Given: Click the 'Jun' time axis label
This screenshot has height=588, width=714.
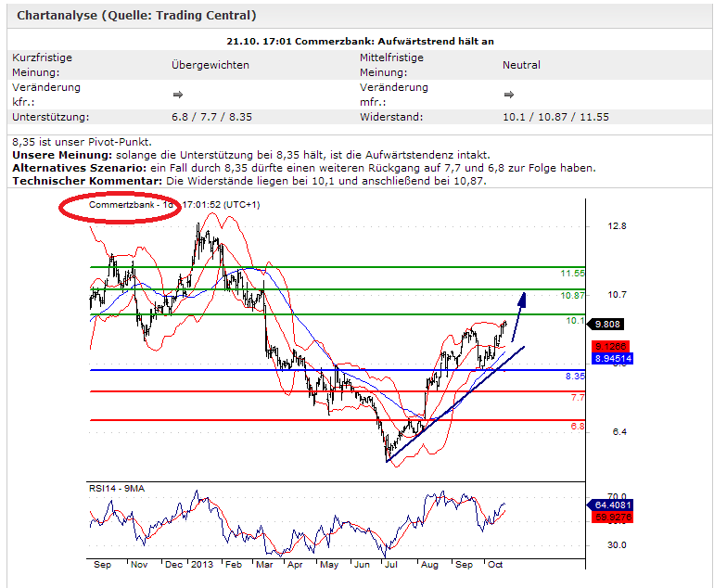Looking at the screenshot, I should [362, 565].
